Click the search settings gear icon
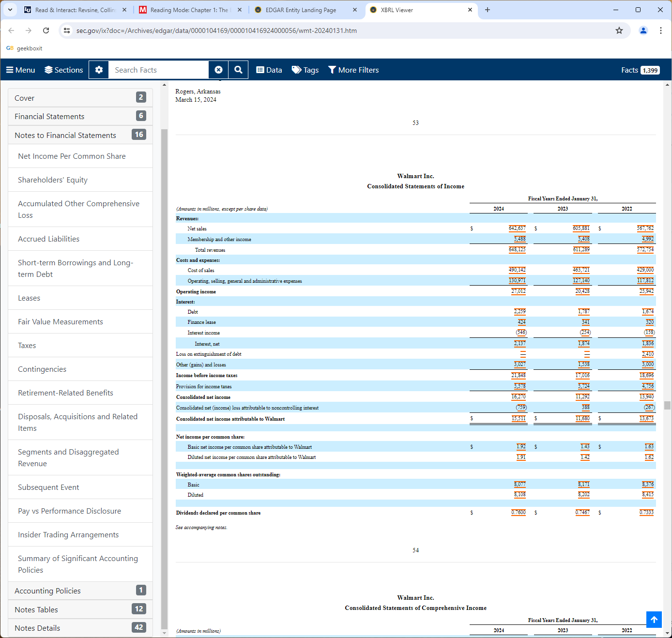Screen dimensions: 672x638 tap(99, 70)
